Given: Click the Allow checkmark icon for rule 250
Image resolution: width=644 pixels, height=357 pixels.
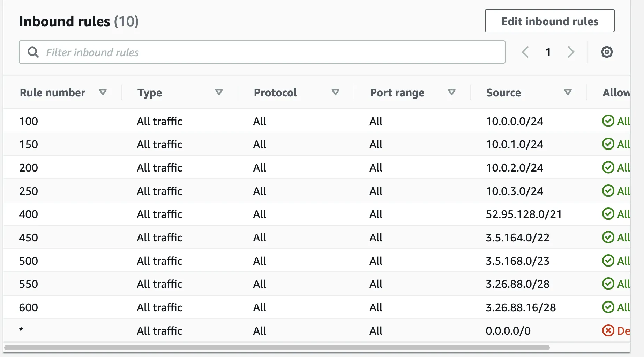Looking at the screenshot, I should pyautogui.click(x=608, y=191).
